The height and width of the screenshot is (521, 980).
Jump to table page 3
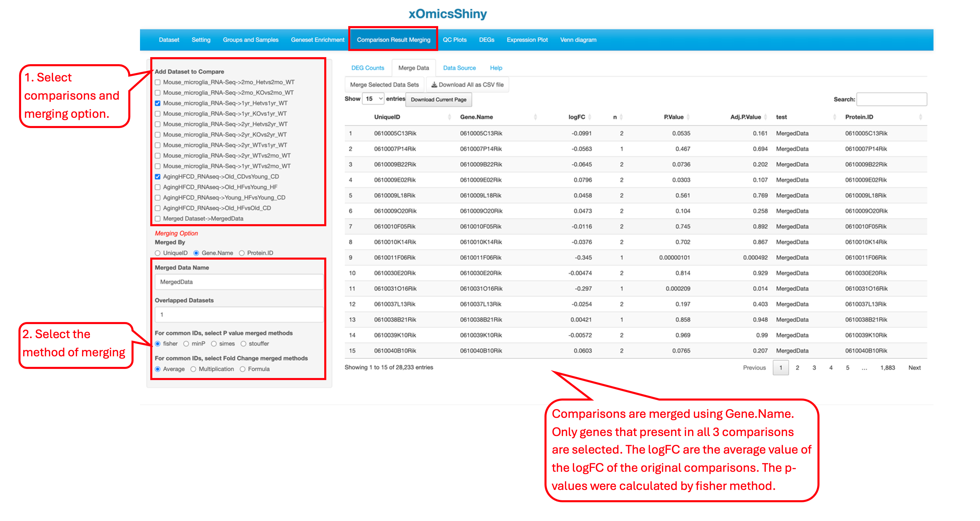click(814, 368)
